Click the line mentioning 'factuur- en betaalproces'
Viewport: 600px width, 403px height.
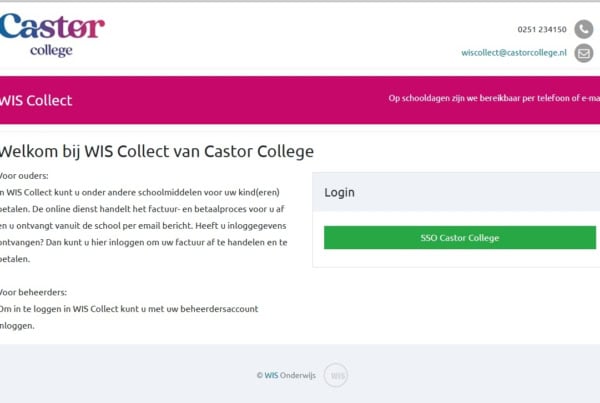142,209
